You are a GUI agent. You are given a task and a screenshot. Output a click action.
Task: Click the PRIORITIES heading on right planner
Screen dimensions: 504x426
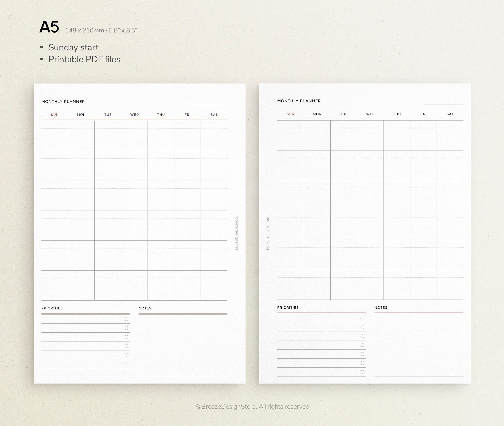click(287, 307)
